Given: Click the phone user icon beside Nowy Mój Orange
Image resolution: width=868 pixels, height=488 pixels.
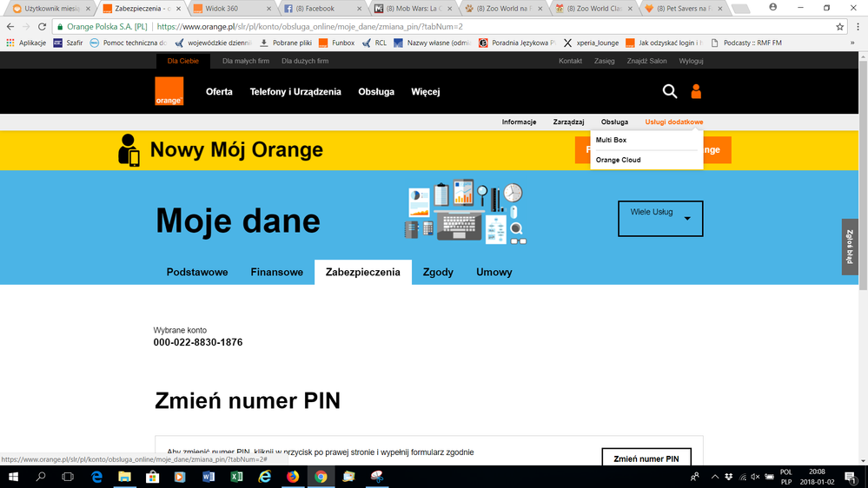Looking at the screenshot, I should click(129, 150).
